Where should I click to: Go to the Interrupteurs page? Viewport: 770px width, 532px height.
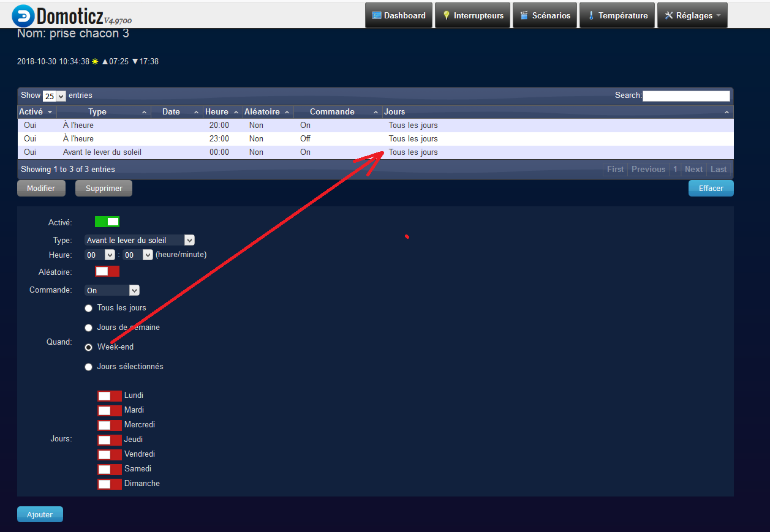[x=473, y=16]
